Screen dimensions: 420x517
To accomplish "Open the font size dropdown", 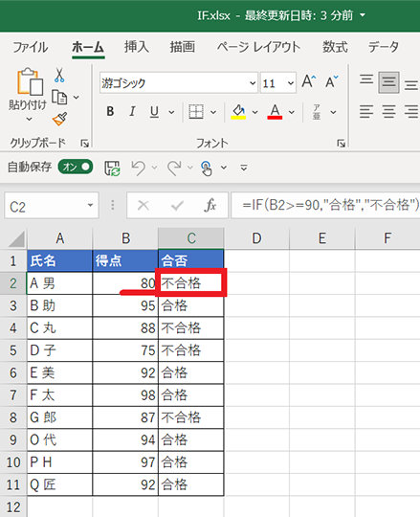I will point(291,82).
